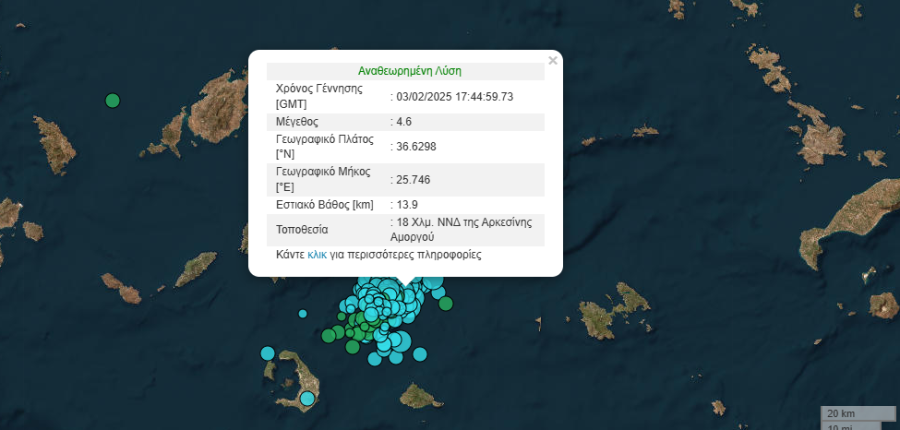Select the focal depth value 13.9
This screenshot has height=430, width=900.
click(408, 204)
